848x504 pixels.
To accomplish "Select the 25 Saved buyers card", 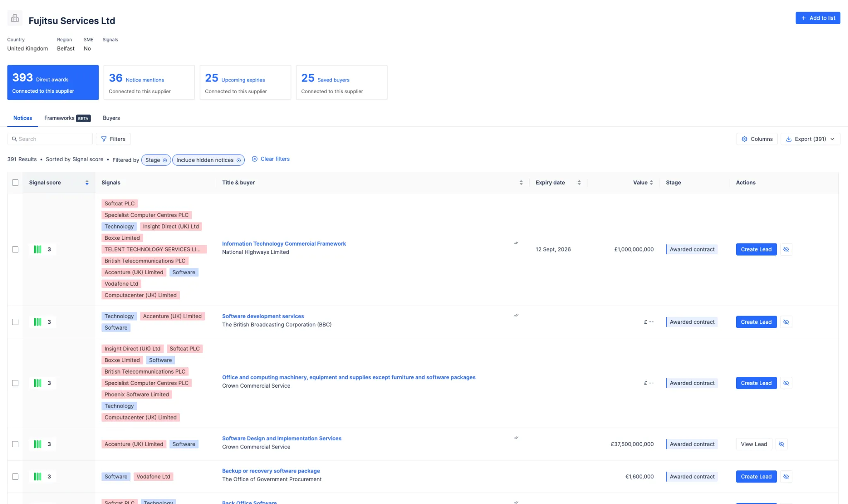I will (342, 82).
